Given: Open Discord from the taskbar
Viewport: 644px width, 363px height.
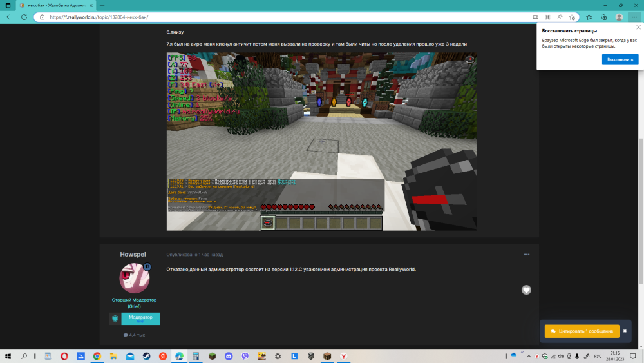Looking at the screenshot, I should point(229,357).
